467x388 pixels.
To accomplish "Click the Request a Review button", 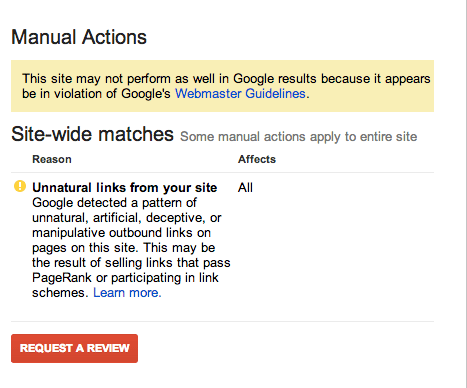I will click(x=74, y=348).
